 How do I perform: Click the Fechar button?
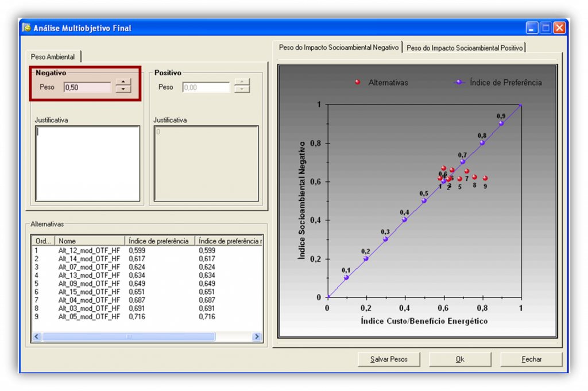(531, 359)
